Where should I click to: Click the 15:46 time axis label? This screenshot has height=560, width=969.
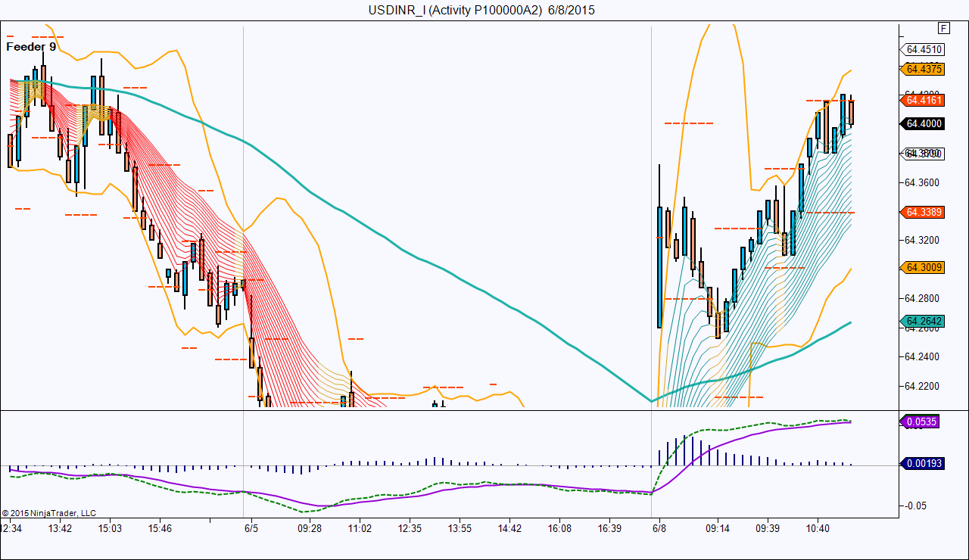coord(160,528)
